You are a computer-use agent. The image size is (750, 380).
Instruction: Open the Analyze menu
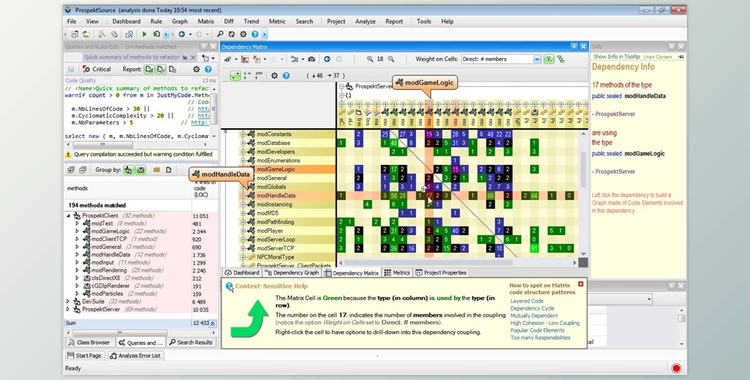365,22
